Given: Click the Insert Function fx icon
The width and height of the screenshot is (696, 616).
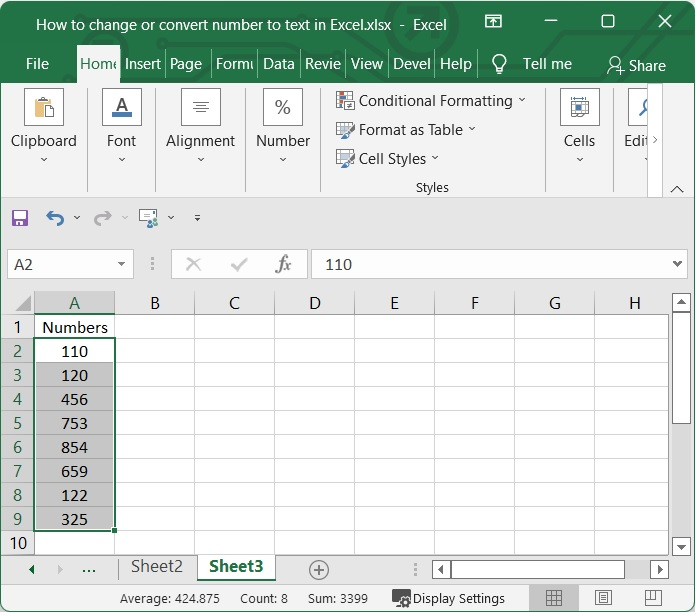Looking at the screenshot, I should [x=283, y=264].
